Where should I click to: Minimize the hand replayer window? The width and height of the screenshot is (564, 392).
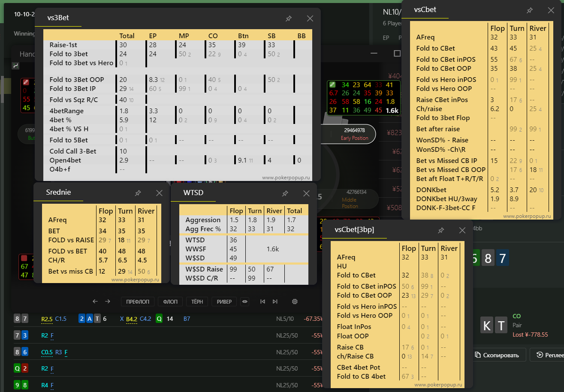374,53
